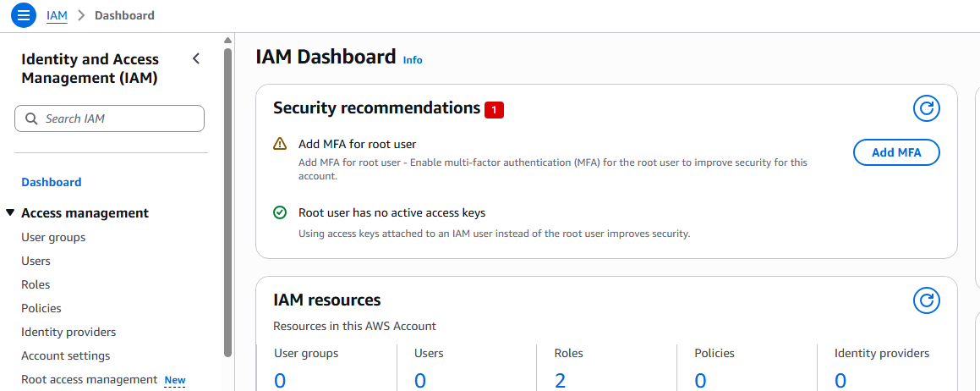Click the green check status icon
This screenshot has height=391, width=980.
pos(280,212)
